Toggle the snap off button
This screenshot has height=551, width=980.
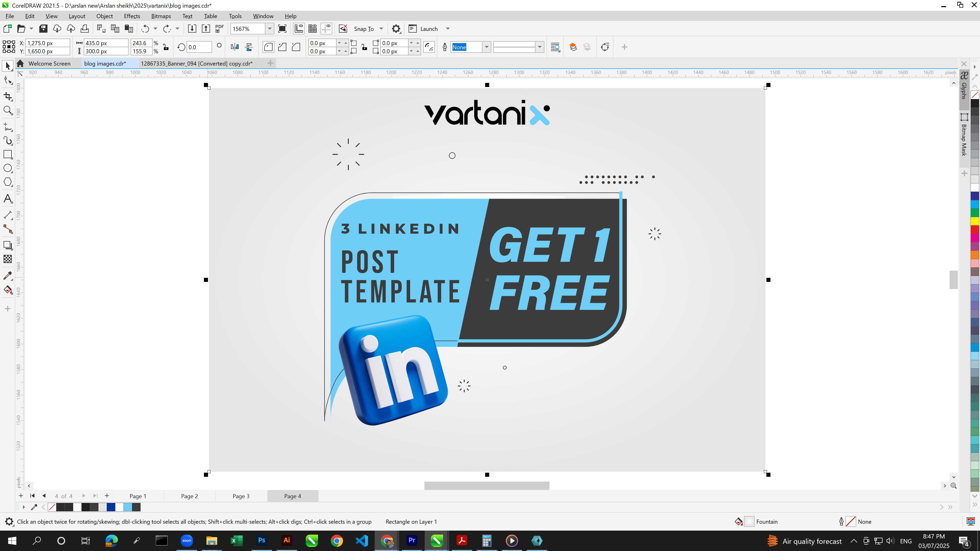click(x=343, y=29)
